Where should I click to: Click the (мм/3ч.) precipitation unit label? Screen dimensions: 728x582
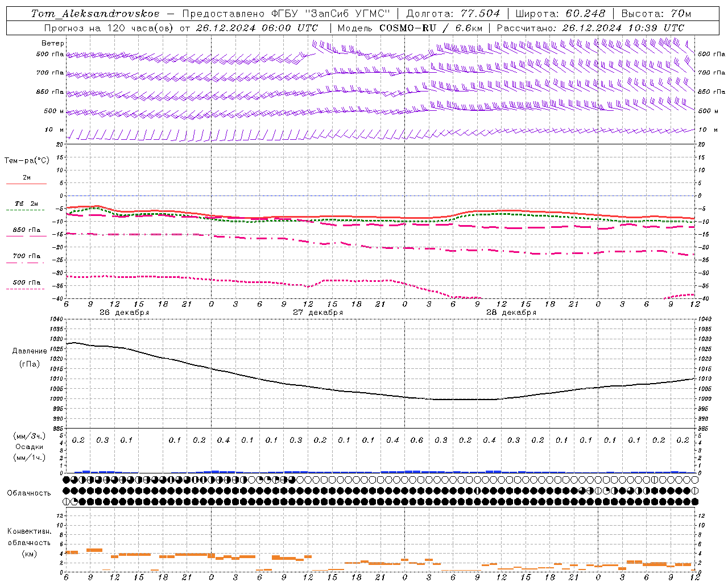(30, 436)
